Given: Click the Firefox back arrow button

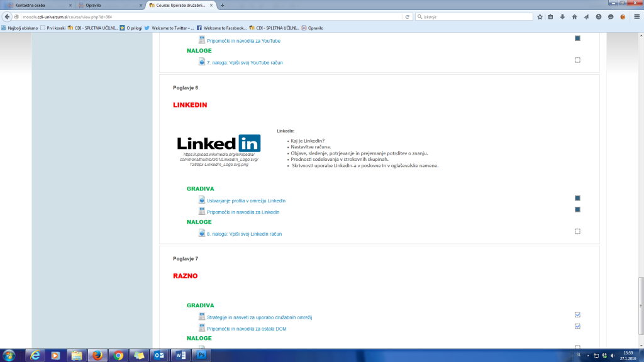Looking at the screenshot, I should click(9, 17).
